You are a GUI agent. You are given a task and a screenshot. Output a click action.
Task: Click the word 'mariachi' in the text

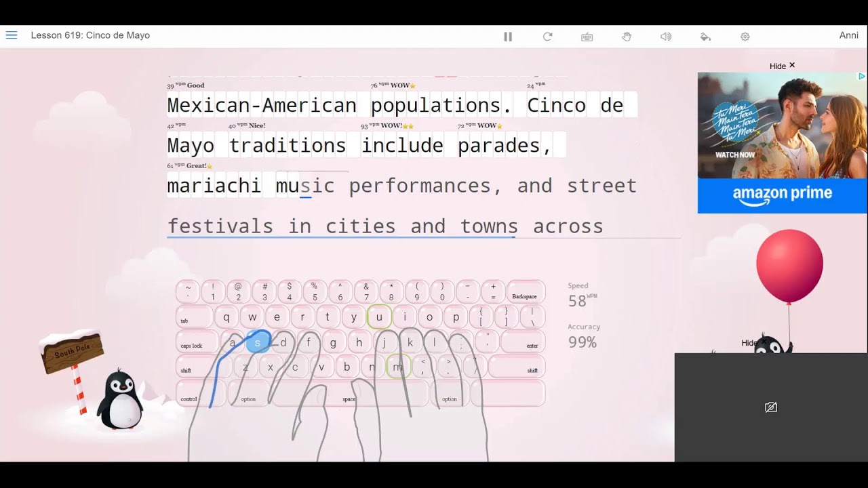pyautogui.click(x=214, y=186)
